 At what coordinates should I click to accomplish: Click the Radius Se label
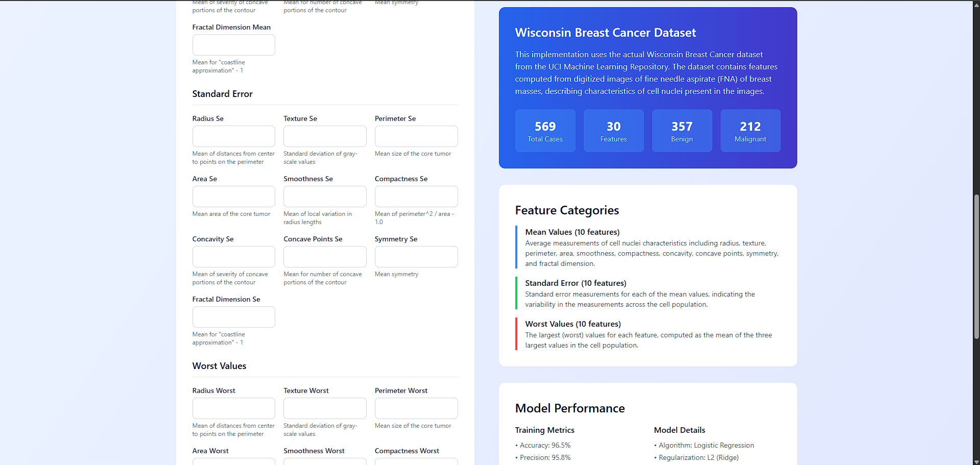(x=208, y=118)
